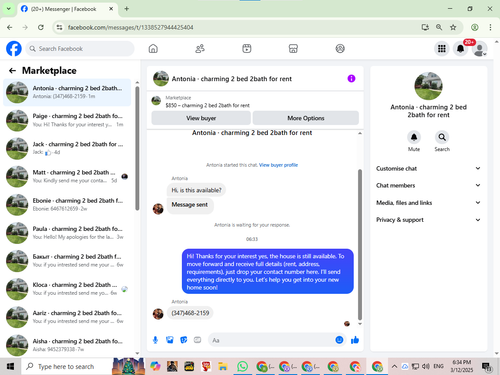
Task: Open the notifications bell with 20+ badge
Action: click(x=460, y=49)
